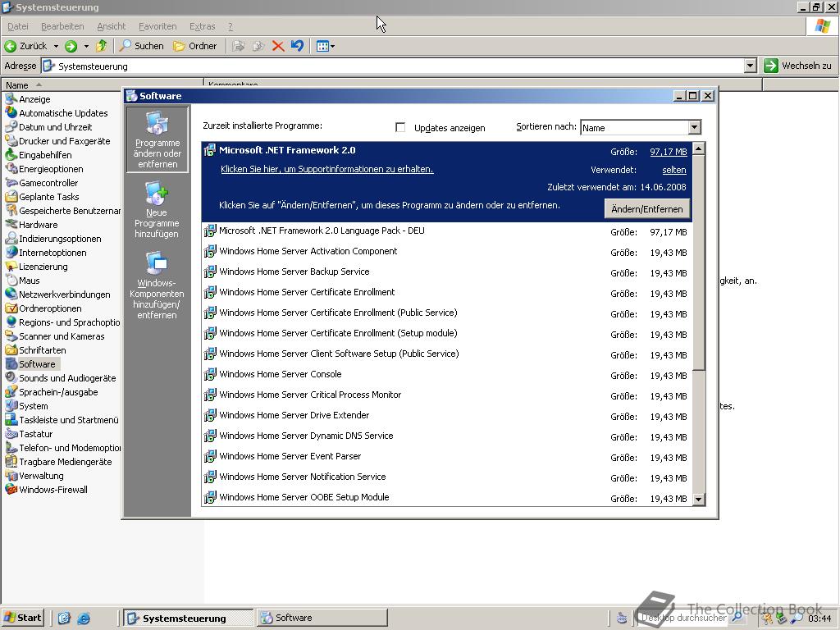
Task: Open the Extras menu
Action: pyautogui.click(x=202, y=26)
